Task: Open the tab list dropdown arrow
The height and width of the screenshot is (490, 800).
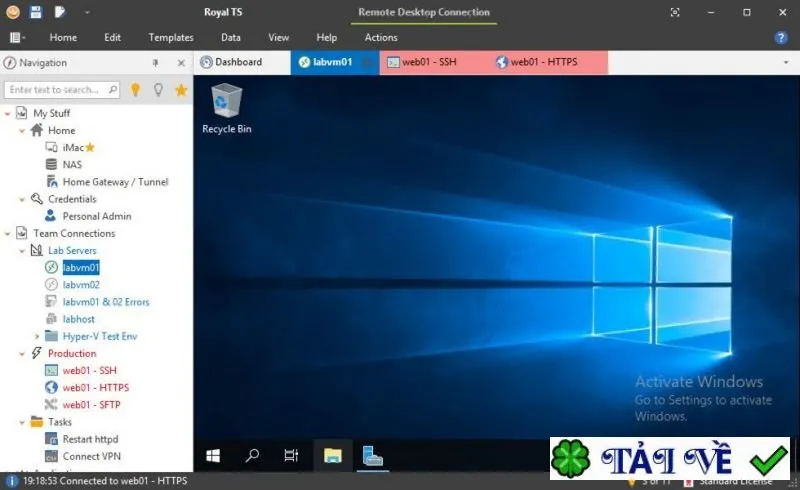Action: (x=786, y=62)
